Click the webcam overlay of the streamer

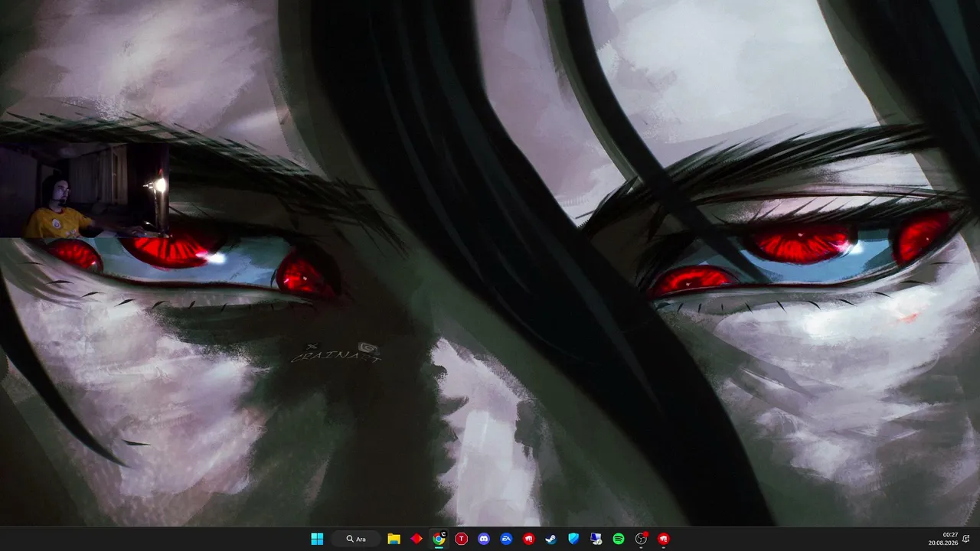point(84,190)
